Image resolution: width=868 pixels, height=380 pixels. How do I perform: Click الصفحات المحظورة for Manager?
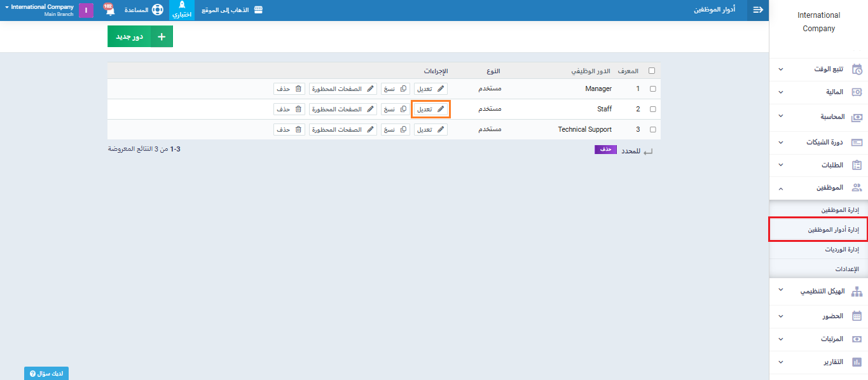pyautogui.click(x=343, y=89)
